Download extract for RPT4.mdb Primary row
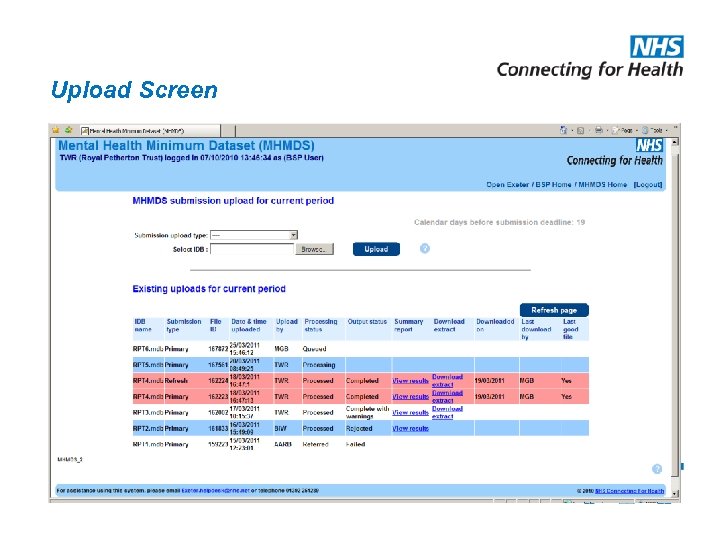Image resolution: width=720 pixels, height=540 pixels. click(x=447, y=396)
